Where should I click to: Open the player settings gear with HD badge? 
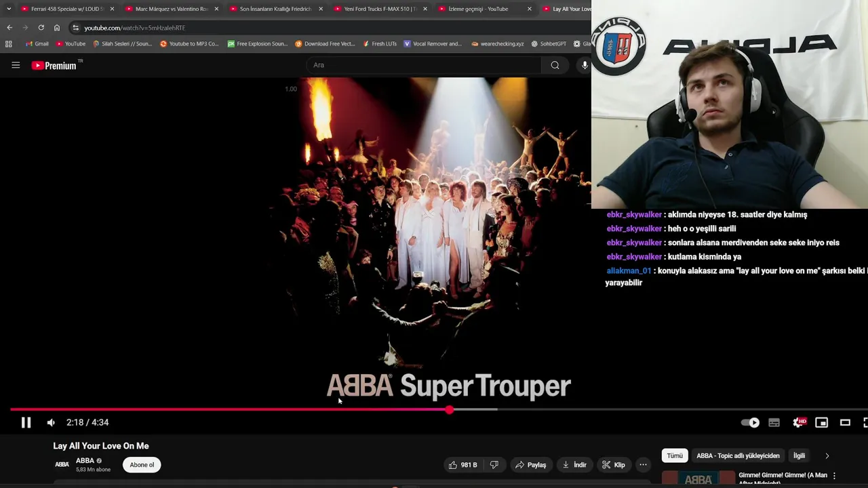coord(798,422)
